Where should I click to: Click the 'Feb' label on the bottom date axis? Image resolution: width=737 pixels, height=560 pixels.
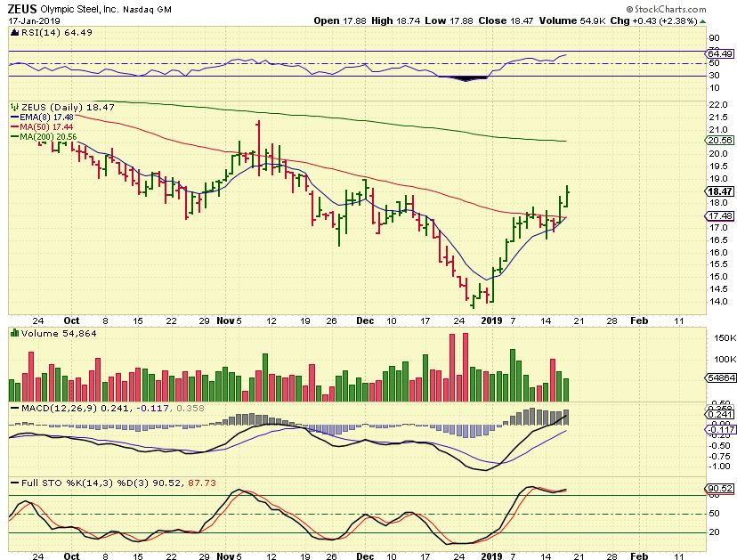639,556
